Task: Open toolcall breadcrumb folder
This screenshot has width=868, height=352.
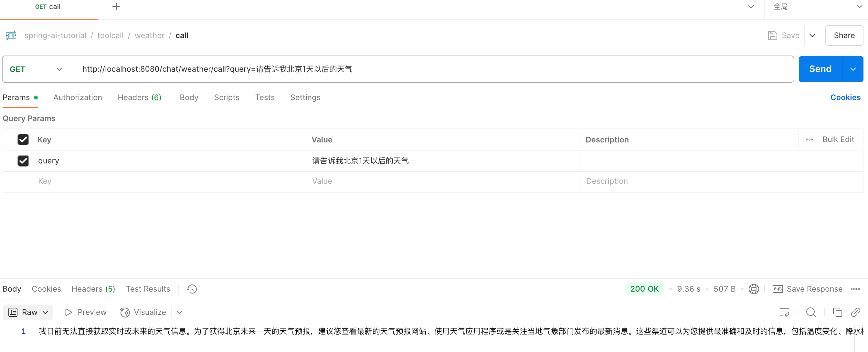Action: (x=110, y=36)
